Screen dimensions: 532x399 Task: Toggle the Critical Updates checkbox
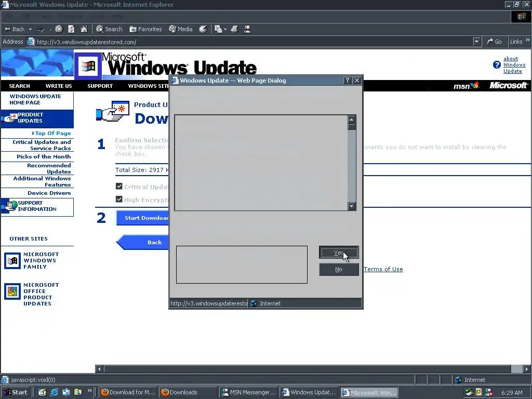(x=119, y=187)
